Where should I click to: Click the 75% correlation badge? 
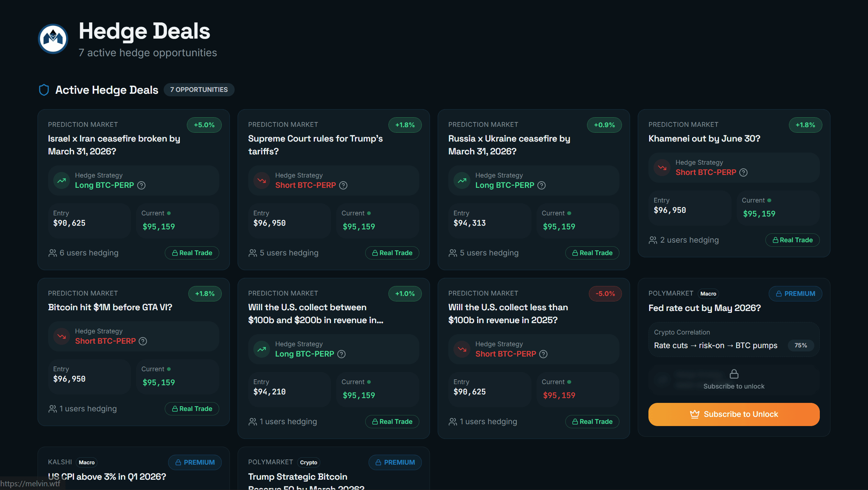pyautogui.click(x=800, y=346)
